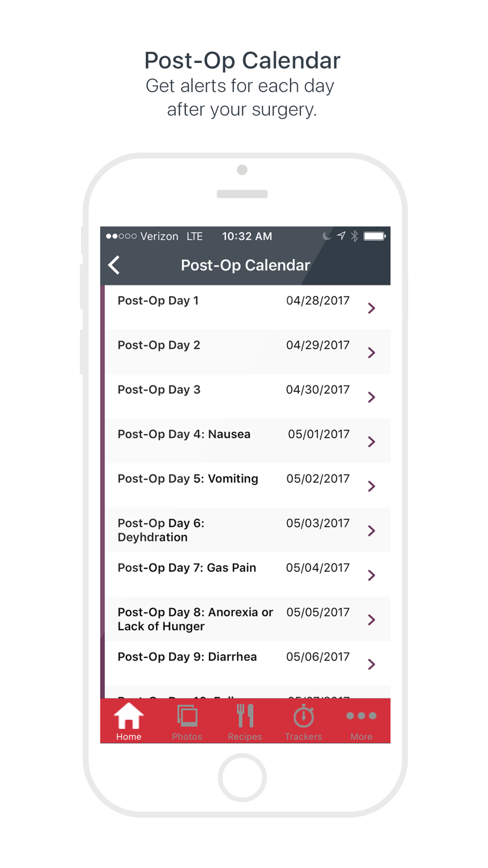Tap the Do Not Disturb moon icon
Viewport: 488px width, 868px height.
(x=326, y=236)
